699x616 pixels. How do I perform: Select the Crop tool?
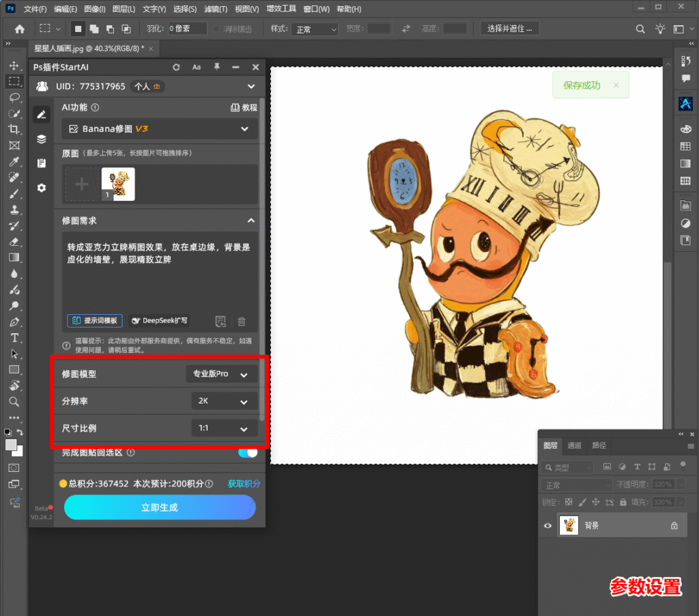click(14, 129)
